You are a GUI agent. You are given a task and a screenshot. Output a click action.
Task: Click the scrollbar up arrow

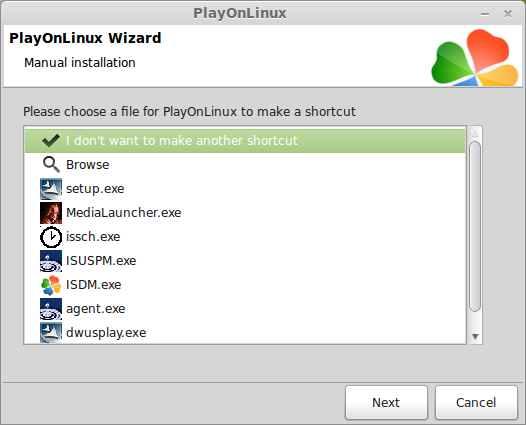click(475, 134)
